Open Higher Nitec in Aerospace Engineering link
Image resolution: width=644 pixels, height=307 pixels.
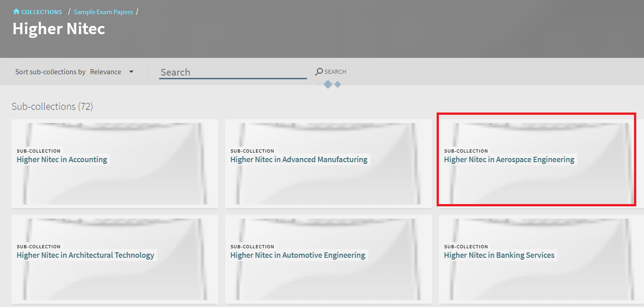point(509,159)
